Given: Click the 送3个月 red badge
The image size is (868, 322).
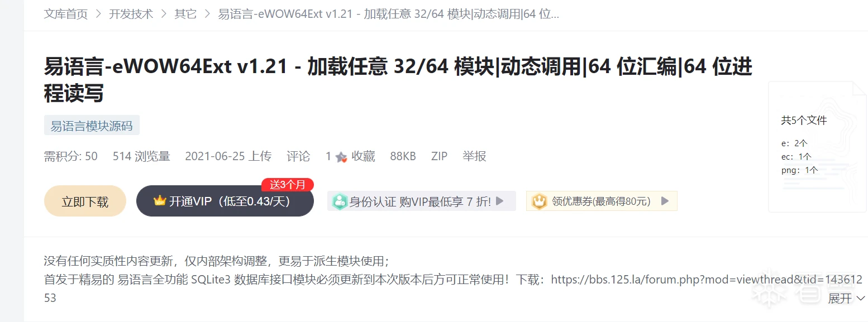Looking at the screenshot, I should (x=288, y=185).
